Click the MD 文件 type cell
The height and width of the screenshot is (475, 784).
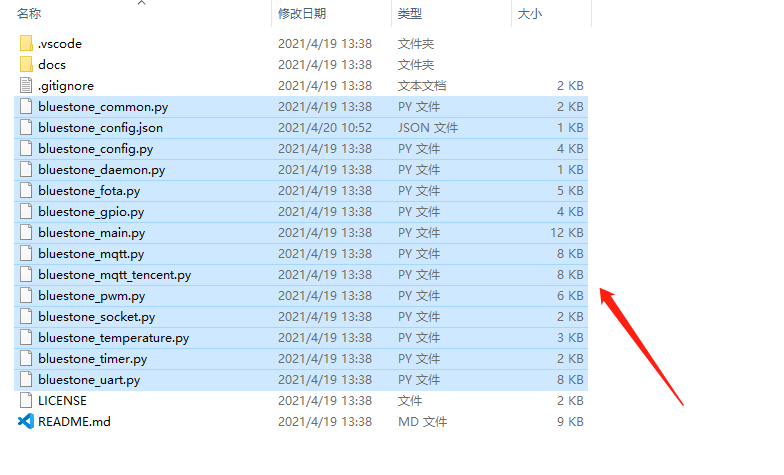tap(422, 422)
